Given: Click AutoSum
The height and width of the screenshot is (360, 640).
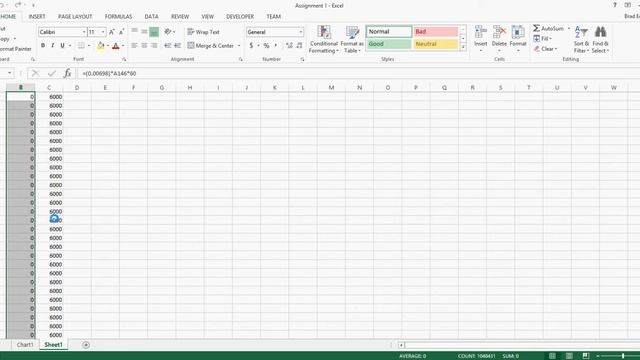Looking at the screenshot, I should (x=548, y=28).
